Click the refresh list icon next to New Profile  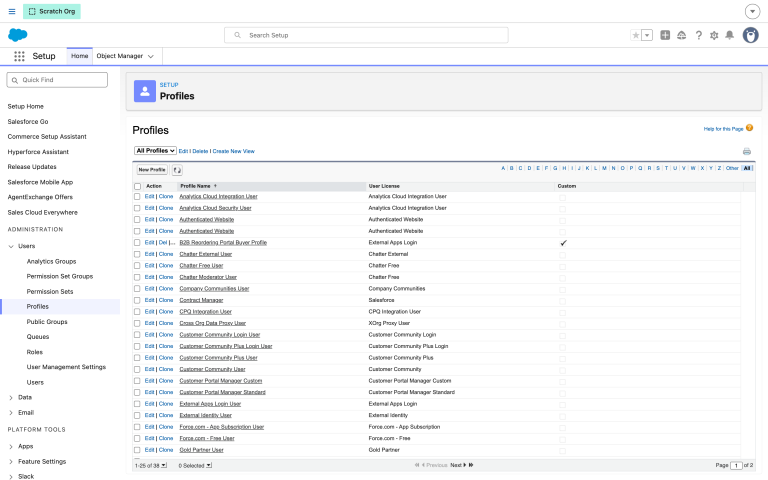point(177,170)
